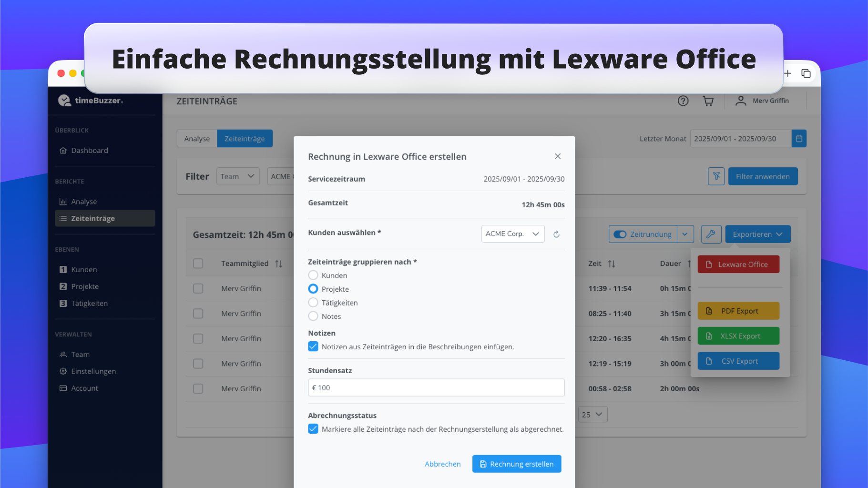868x488 pixels.
Task: Select the Kunden grouping radio button
Action: click(x=313, y=275)
